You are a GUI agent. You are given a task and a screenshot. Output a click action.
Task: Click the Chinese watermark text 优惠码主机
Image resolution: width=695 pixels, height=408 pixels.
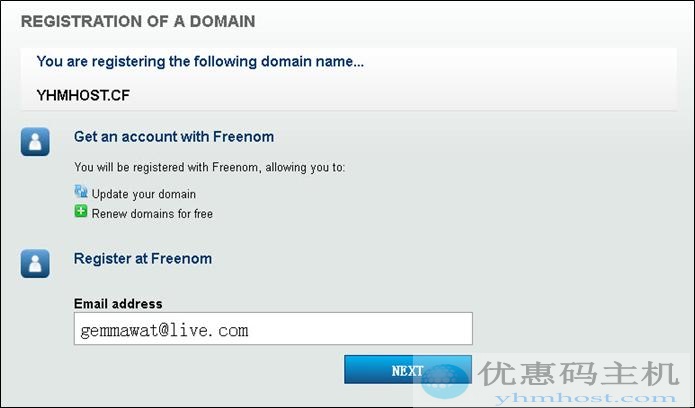pos(578,374)
